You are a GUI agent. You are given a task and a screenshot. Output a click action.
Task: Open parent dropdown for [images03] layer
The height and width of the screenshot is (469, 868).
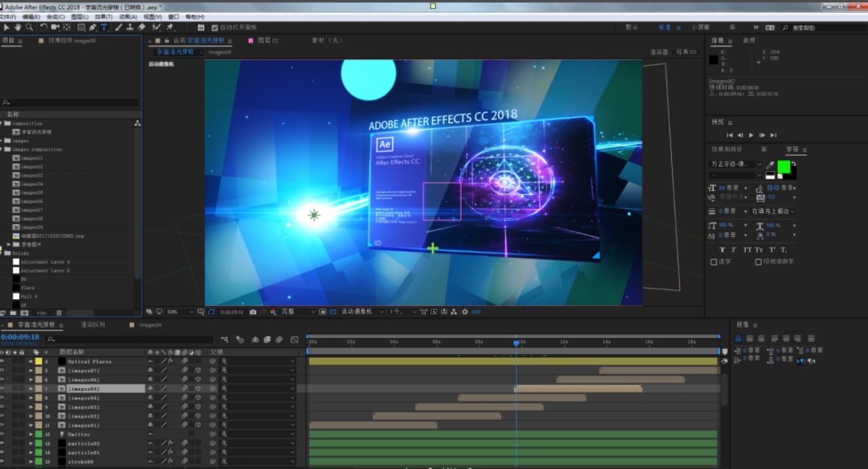coord(258,407)
